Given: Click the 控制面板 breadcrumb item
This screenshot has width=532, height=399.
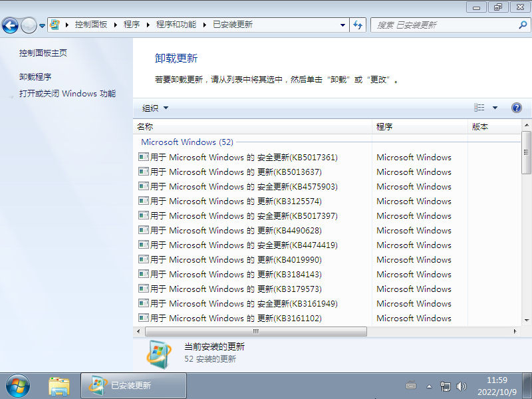Looking at the screenshot, I should pyautogui.click(x=92, y=25).
